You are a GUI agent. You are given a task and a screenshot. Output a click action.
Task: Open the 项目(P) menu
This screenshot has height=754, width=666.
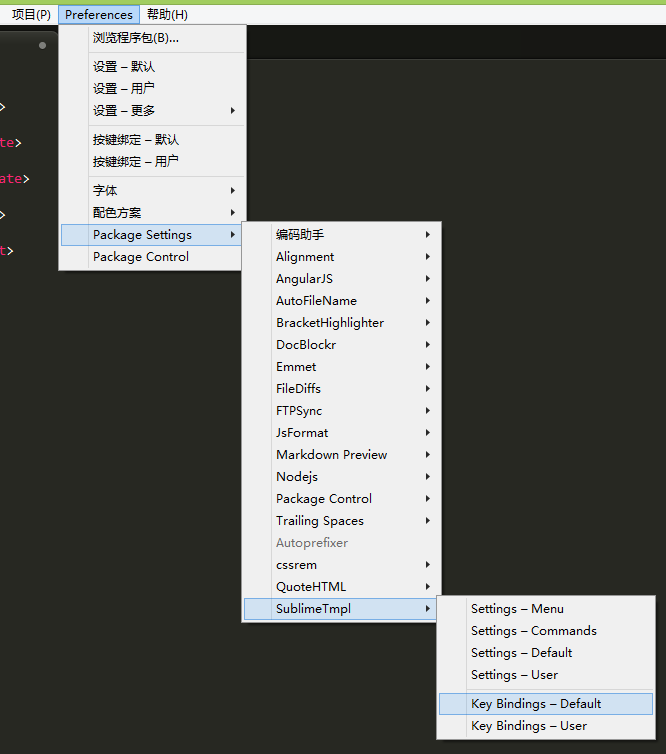(31, 15)
